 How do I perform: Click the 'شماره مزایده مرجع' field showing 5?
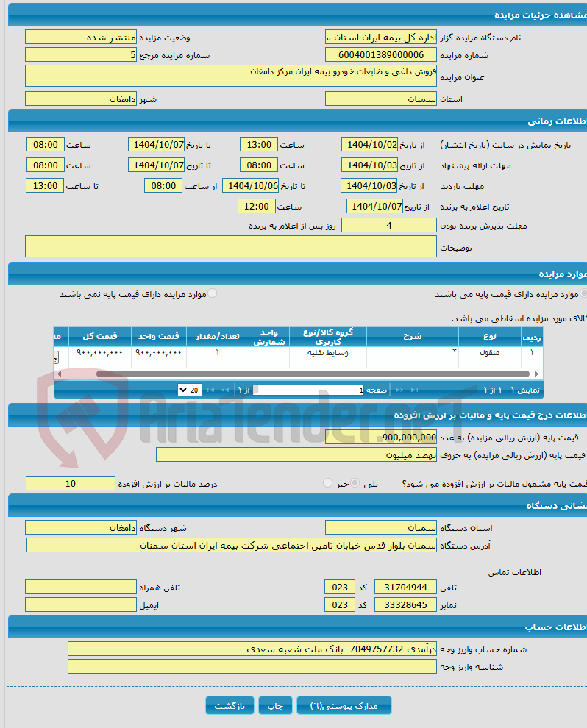coord(81,55)
